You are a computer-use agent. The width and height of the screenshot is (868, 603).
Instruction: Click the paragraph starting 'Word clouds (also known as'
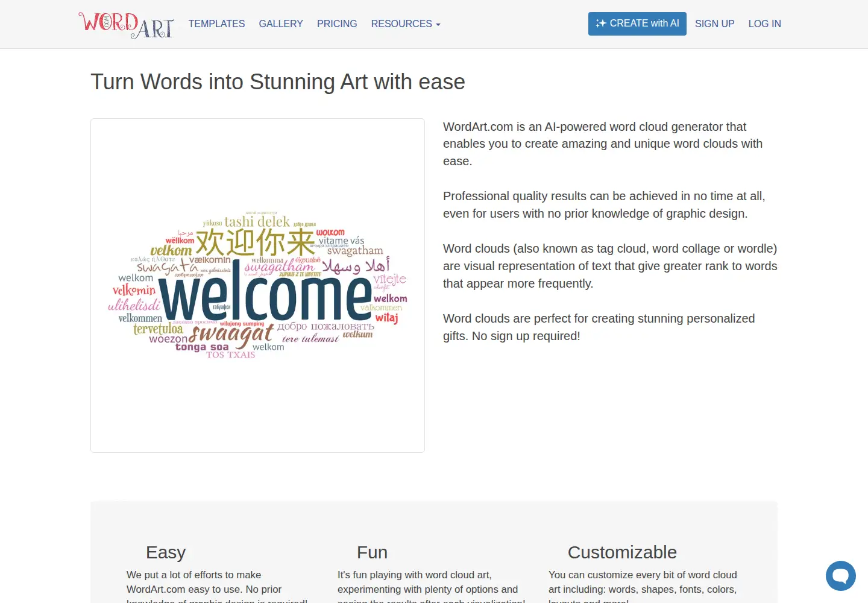[x=610, y=266]
